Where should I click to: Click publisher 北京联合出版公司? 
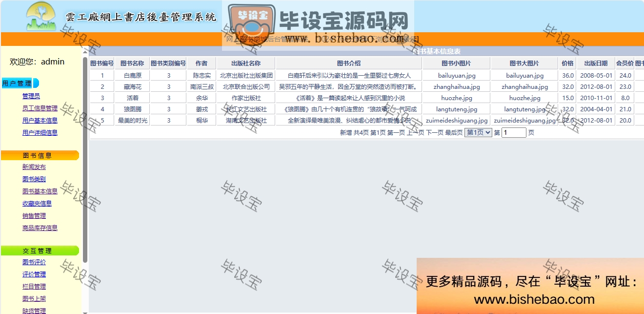pyautogui.click(x=246, y=87)
